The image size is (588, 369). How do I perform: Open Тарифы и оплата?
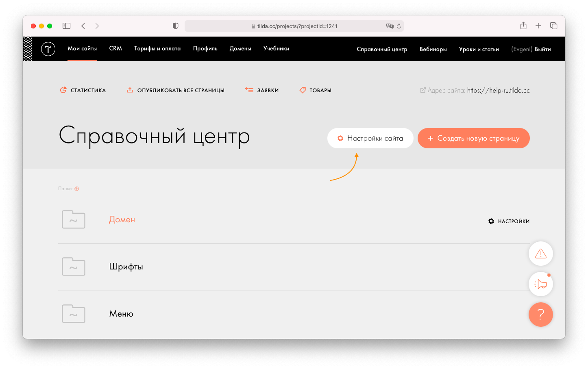tap(157, 48)
